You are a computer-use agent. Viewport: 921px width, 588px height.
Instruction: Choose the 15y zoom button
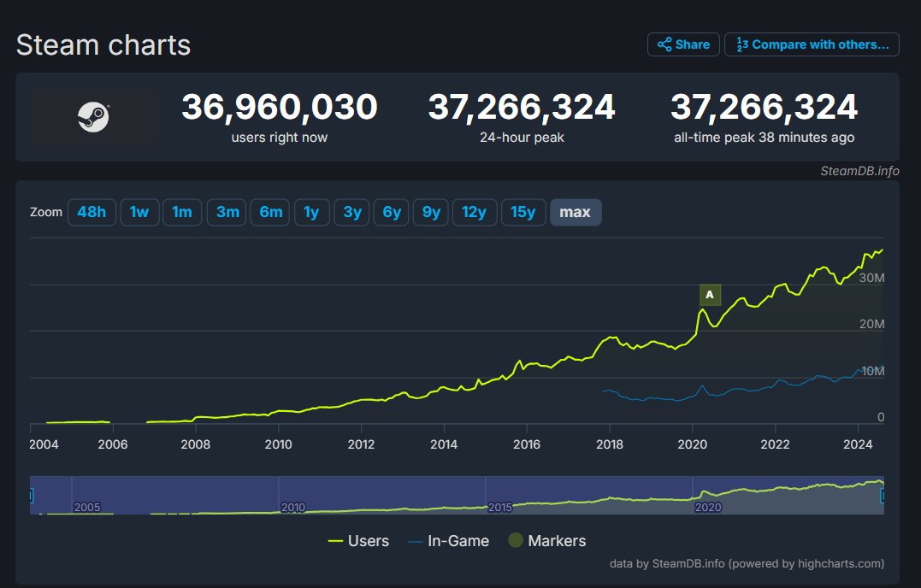tap(523, 212)
